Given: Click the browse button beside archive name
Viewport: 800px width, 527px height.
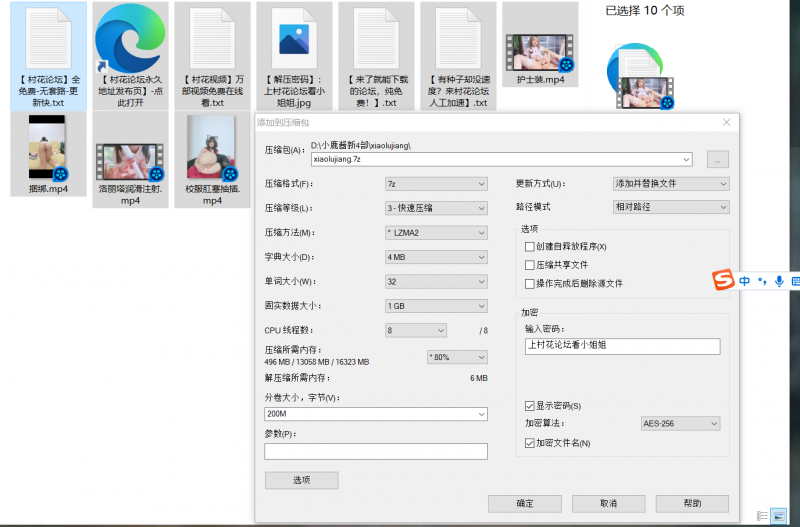Looking at the screenshot, I should 718,159.
